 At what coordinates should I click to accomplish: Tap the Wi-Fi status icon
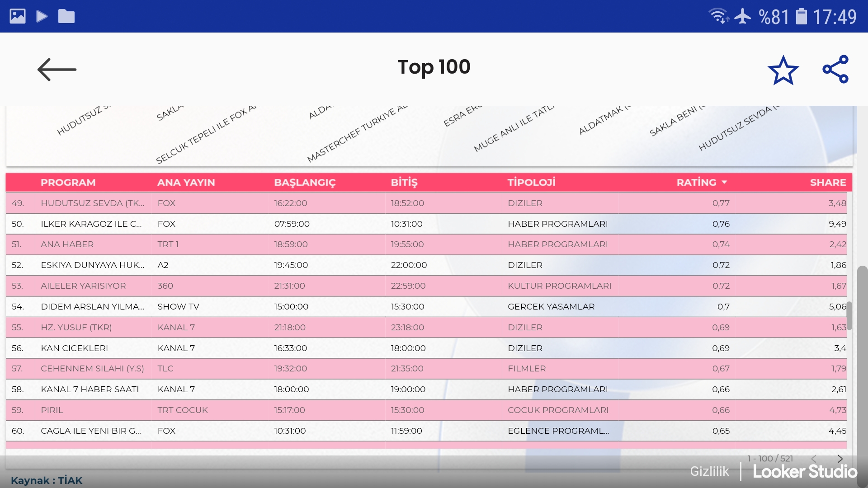tap(718, 16)
